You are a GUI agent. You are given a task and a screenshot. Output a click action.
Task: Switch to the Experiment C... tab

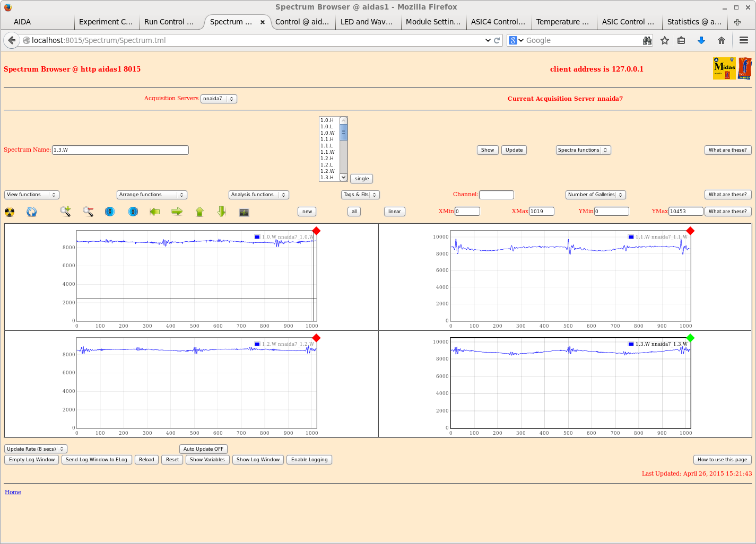tap(106, 22)
